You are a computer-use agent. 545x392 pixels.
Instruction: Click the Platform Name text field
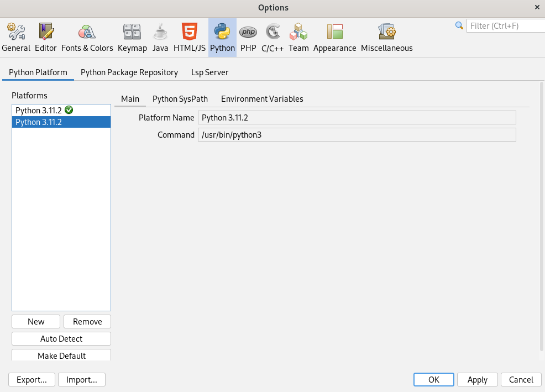(x=357, y=118)
